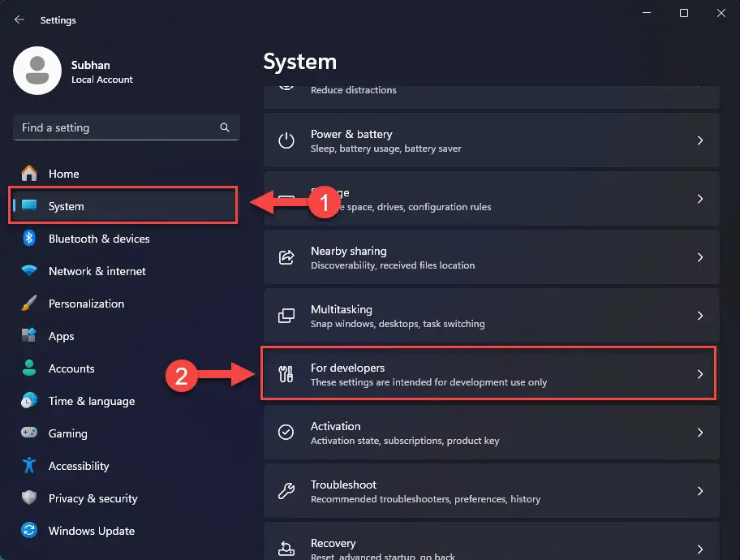Click the Power & battery icon

(286, 140)
